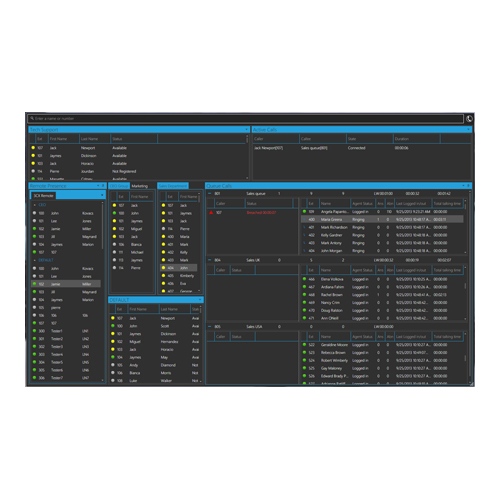Collapse the 805 Sales USA queue section

(x=210, y=326)
